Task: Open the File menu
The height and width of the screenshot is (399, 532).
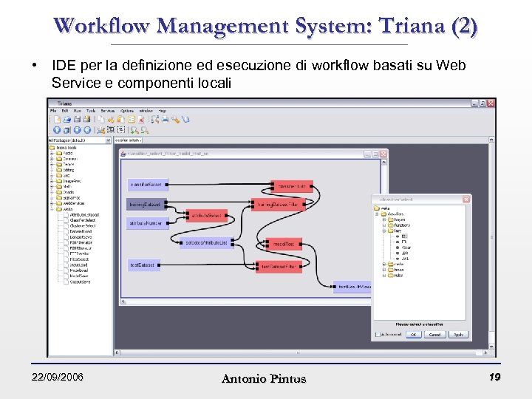Action: point(53,111)
